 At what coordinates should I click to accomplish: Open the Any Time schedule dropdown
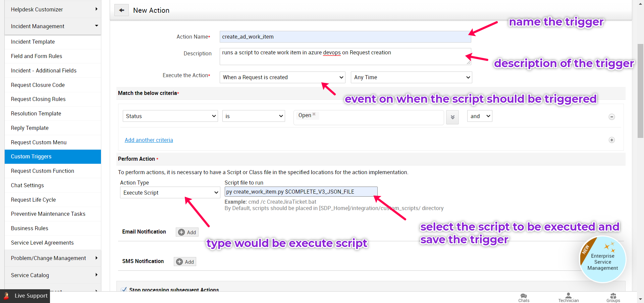coord(411,77)
